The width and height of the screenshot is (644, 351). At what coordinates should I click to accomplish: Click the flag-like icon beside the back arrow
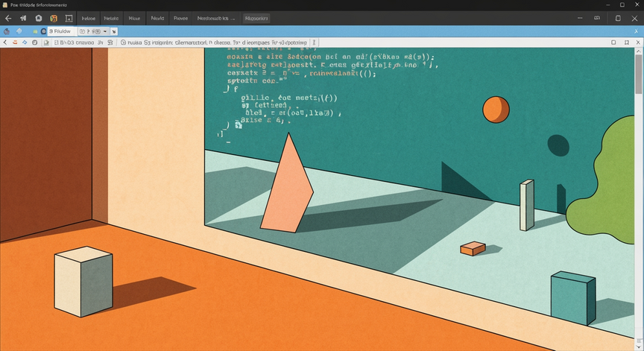[x=23, y=18]
